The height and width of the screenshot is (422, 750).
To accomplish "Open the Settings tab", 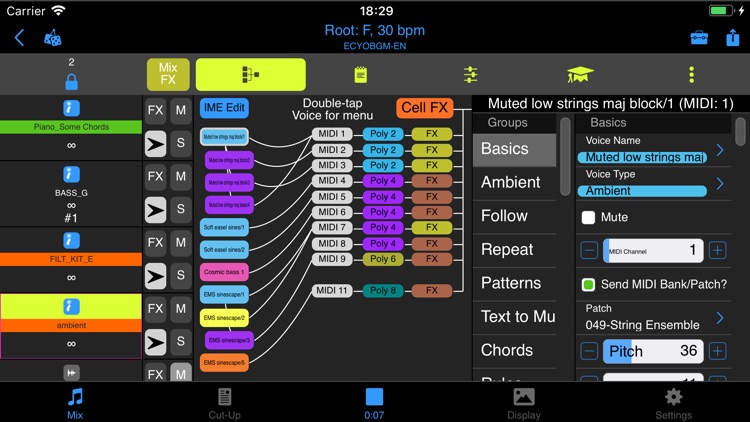I will pos(673,403).
